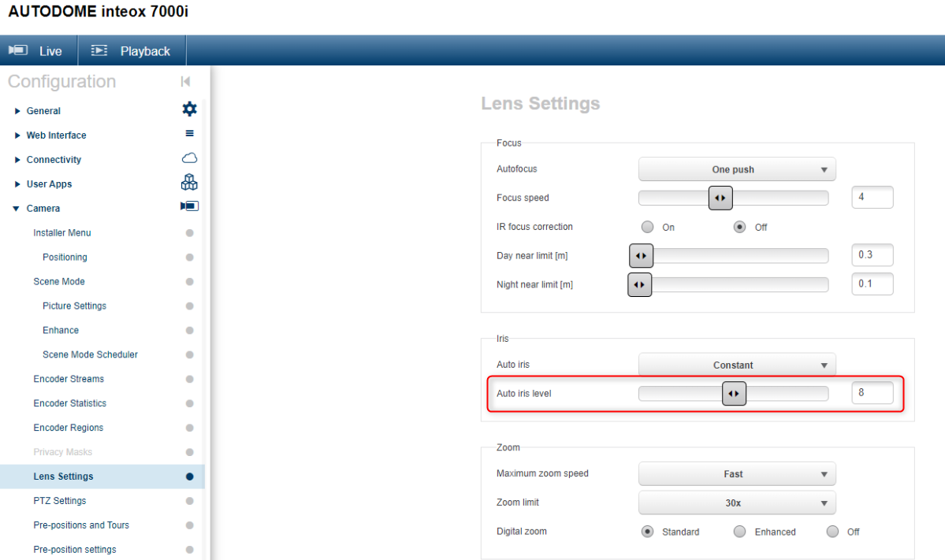Open the Installer Menu page
This screenshot has height=560, width=945.
point(62,233)
